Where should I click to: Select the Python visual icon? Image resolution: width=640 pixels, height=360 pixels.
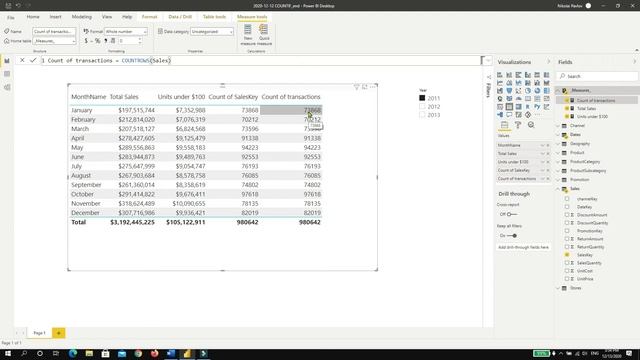click(x=537, y=107)
